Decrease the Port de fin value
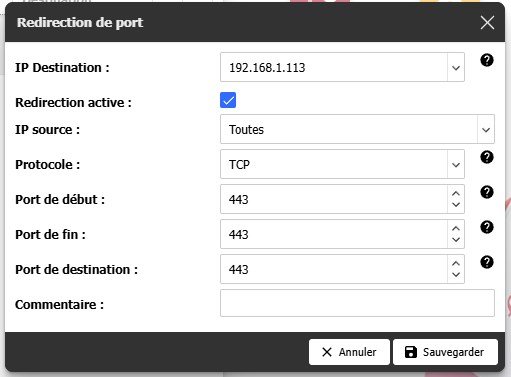The width and height of the screenshot is (511, 377). pyautogui.click(x=456, y=240)
